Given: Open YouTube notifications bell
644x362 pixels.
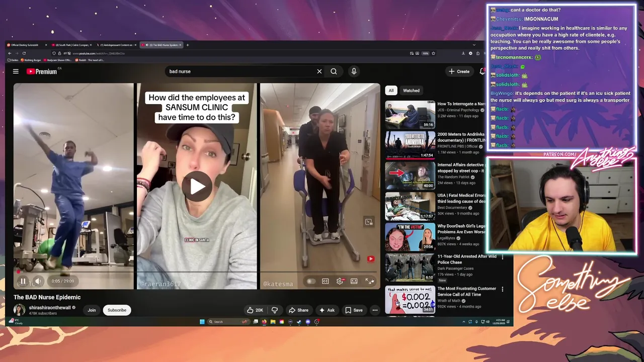Looking at the screenshot, I should pyautogui.click(x=482, y=71).
